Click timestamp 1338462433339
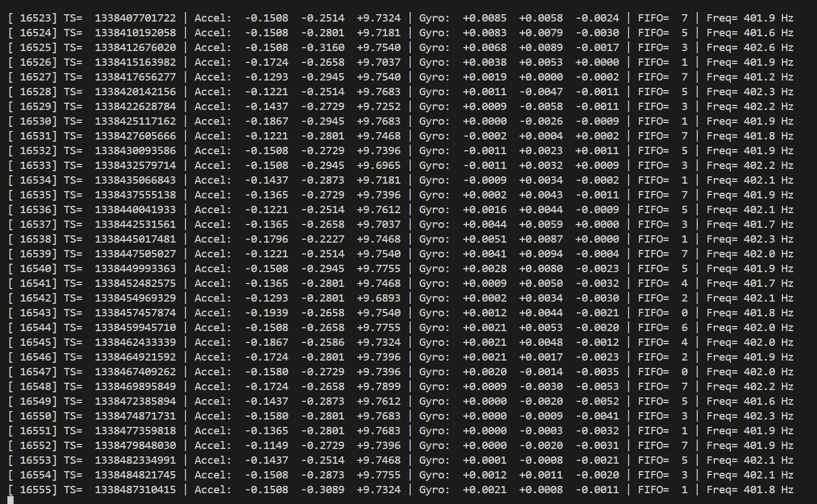The height and width of the screenshot is (504, 817). (x=135, y=342)
